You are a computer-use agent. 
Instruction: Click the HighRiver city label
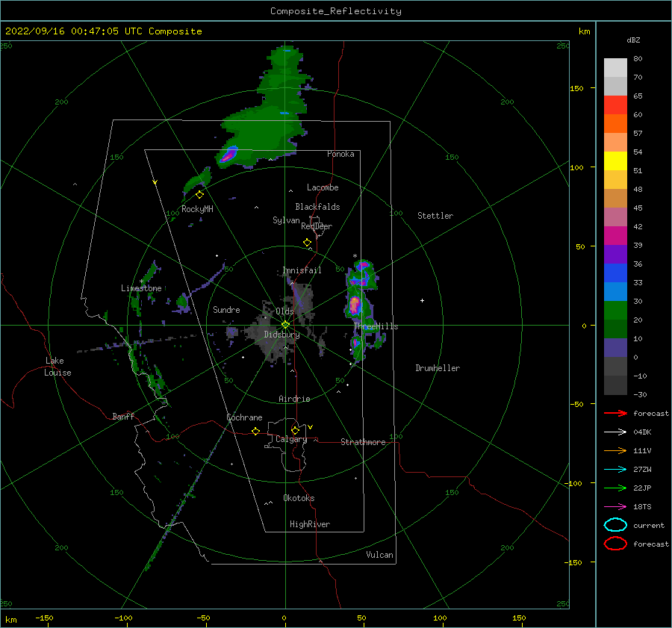tap(310, 524)
